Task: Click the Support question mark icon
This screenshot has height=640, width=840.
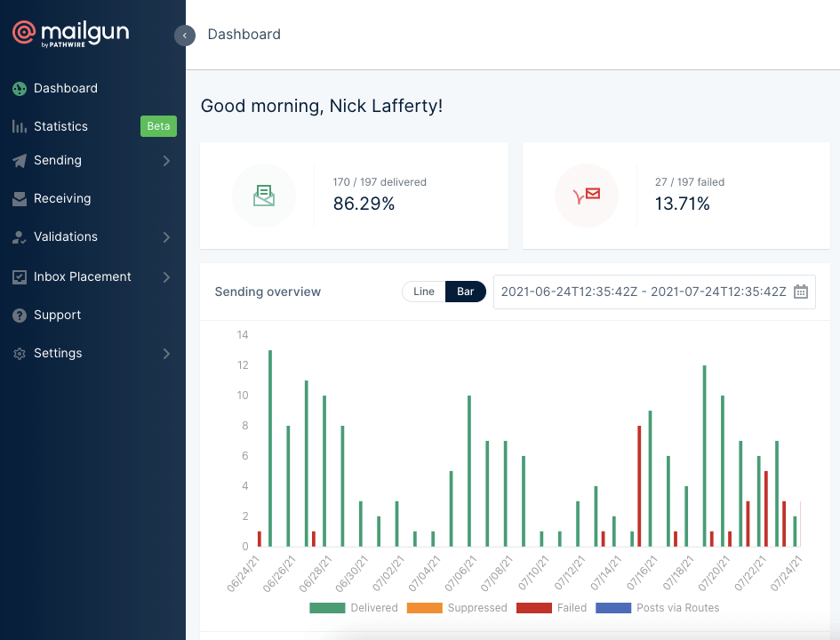Action: click(19, 315)
